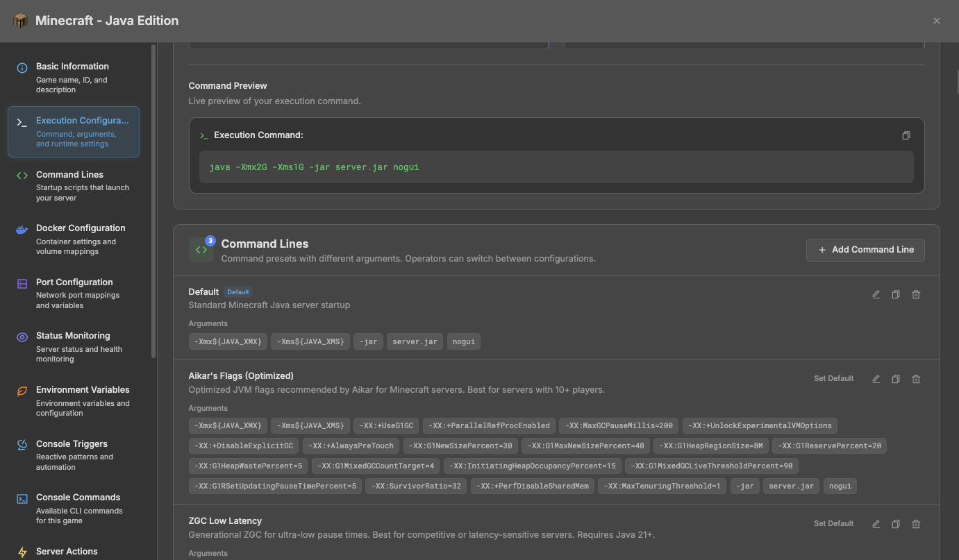Viewport: 959px width, 560px height.
Task: Click the Docker Configuration whale icon
Action: click(22, 228)
